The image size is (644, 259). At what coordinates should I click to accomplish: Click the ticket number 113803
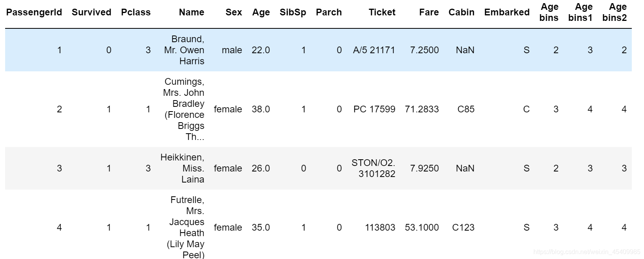(380, 227)
